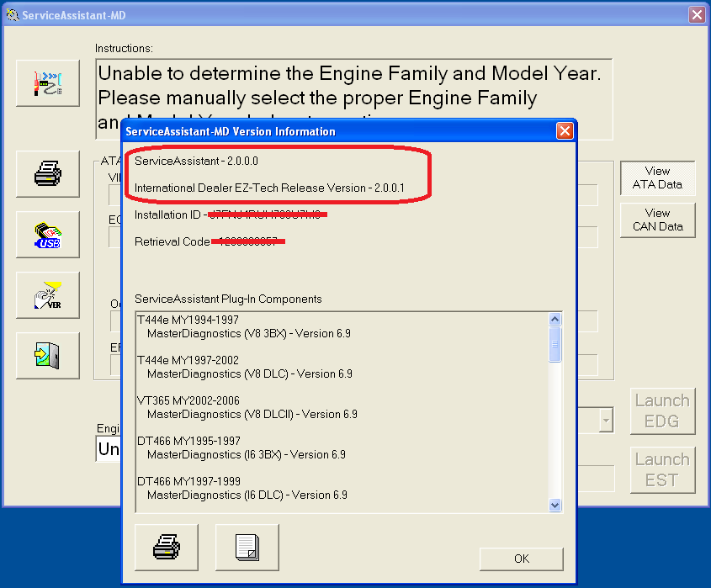Click MasterDiagnostics (V8 3BX) - Version 6.9 line

249,334
